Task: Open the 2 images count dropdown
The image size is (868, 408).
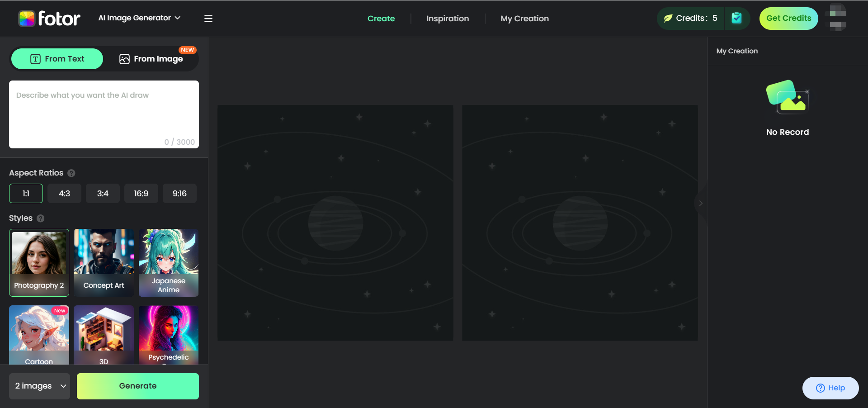Action: click(40, 386)
